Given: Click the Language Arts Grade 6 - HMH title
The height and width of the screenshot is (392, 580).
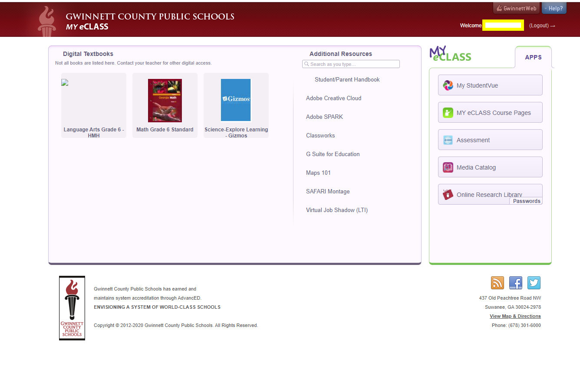Looking at the screenshot, I should click(x=94, y=132).
